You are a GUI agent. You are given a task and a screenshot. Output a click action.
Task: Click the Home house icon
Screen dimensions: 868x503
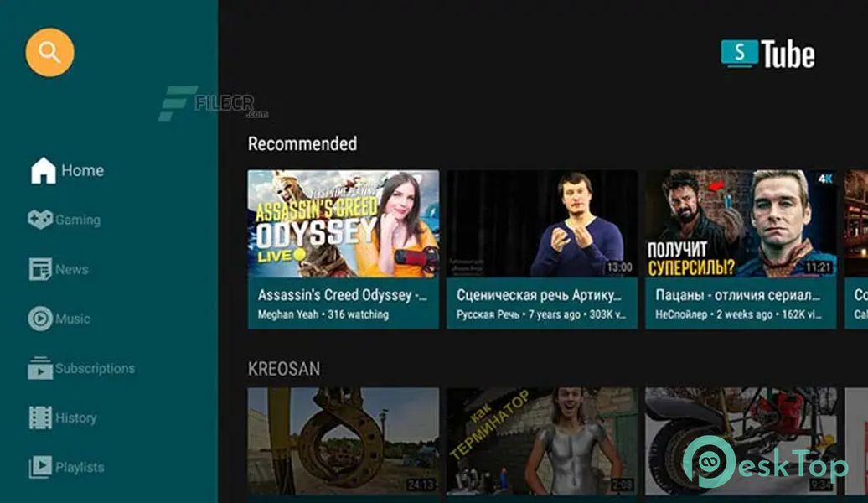tap(44, 170)
